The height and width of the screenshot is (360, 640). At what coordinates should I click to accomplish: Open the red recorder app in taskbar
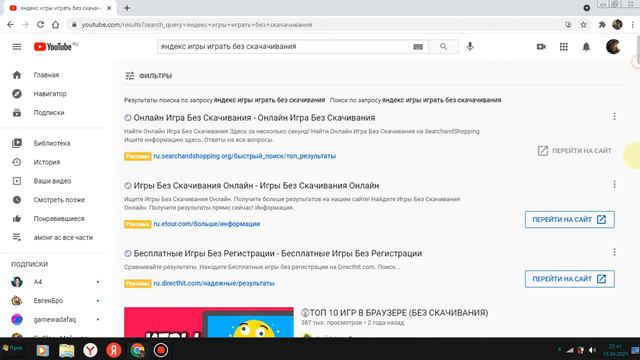(x=161, y=350)
